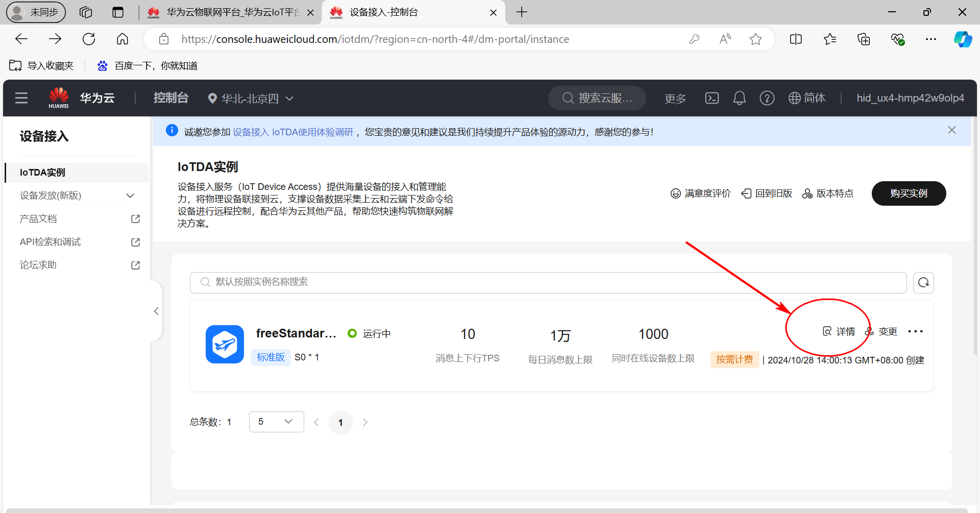The height and width of the screenshot is (513, 980).
Task: Click the help question mark icon
Action: (767, 98)
